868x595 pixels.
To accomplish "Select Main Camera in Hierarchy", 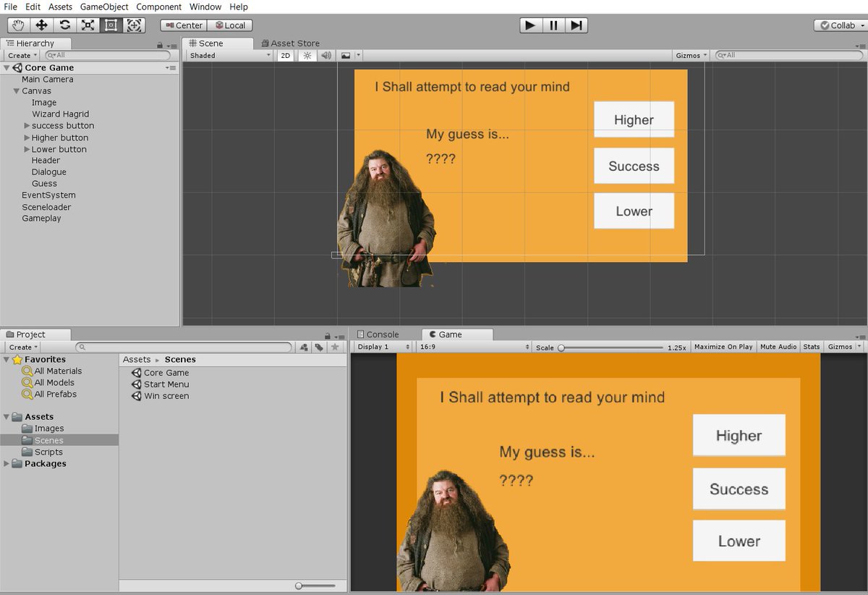I will click(x=48, y=80).
